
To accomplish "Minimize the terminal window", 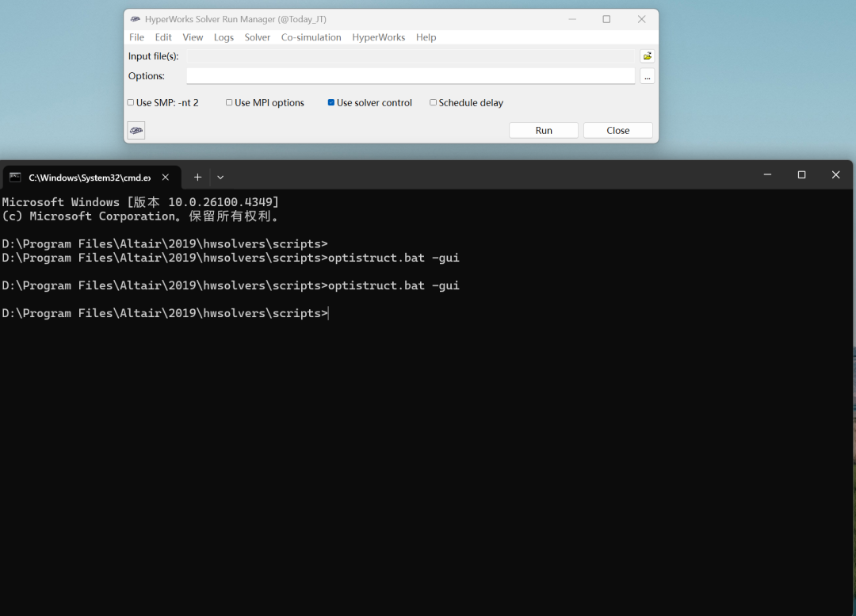I will pos(767,174).
